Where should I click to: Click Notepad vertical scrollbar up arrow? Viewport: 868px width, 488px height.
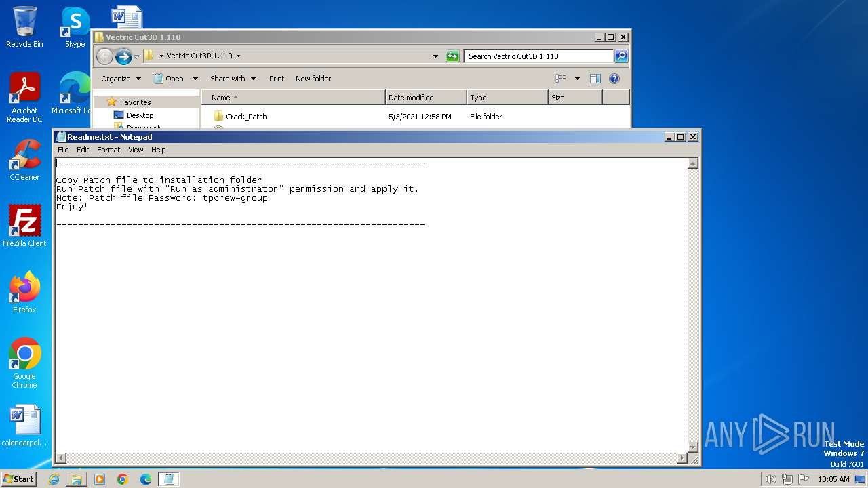pos(692,163)
